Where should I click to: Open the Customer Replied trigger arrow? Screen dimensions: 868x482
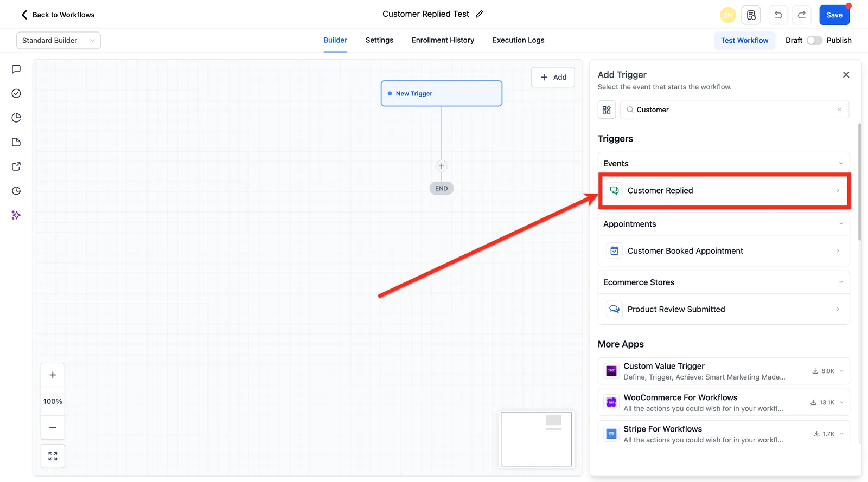click(838, 190)
